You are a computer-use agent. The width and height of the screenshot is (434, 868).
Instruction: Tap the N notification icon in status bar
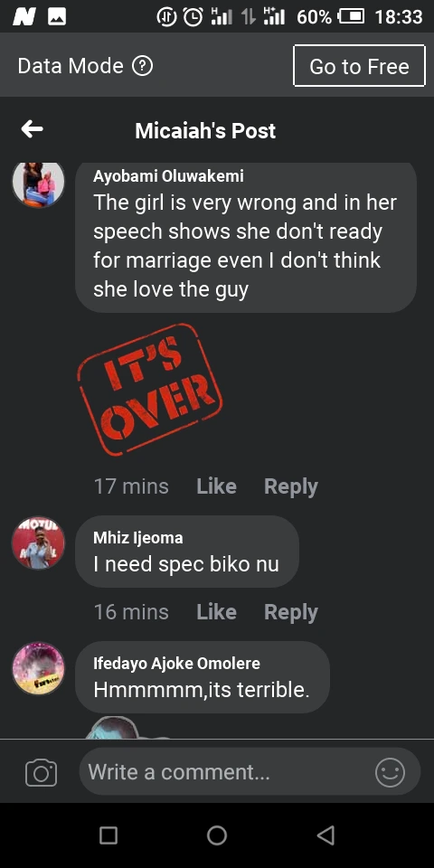[24, 17]
